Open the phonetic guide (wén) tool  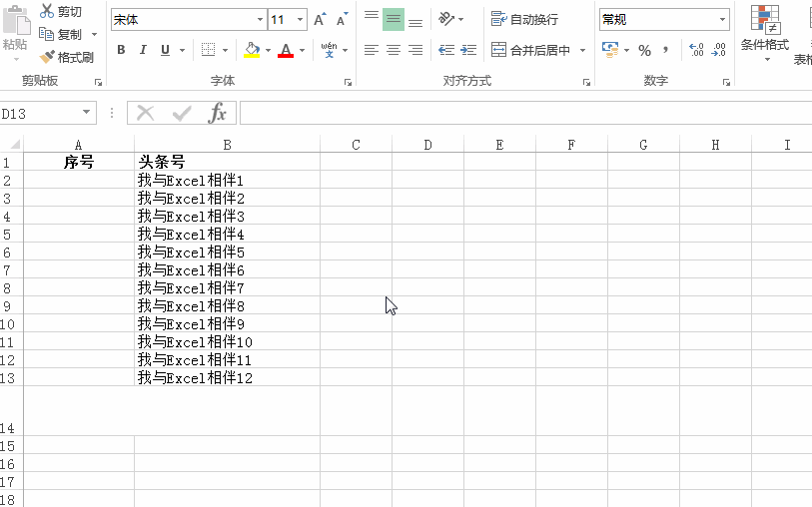pyautogui.click(x=329, y=50)
